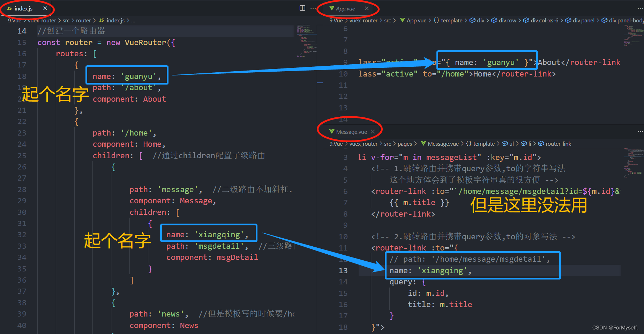
Task: Click "children: [" on line 25
Action: pos(118,156)
